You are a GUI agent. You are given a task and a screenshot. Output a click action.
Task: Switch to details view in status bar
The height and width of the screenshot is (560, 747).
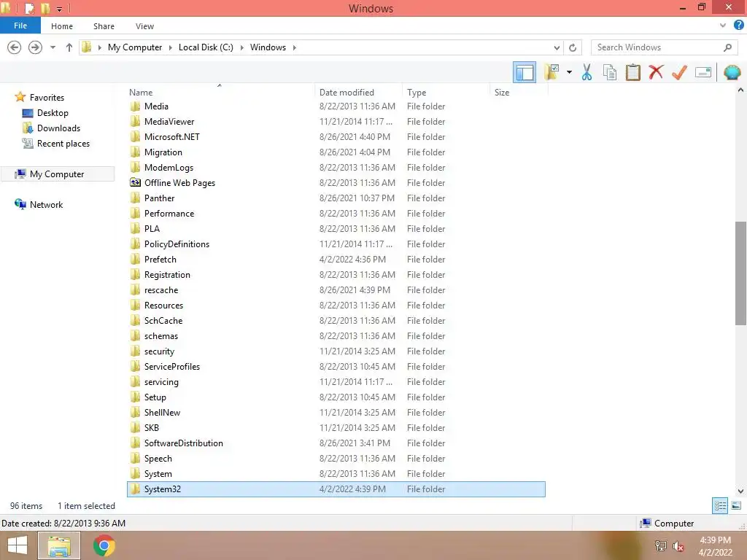pyautogui.click(x=720, y=506)
